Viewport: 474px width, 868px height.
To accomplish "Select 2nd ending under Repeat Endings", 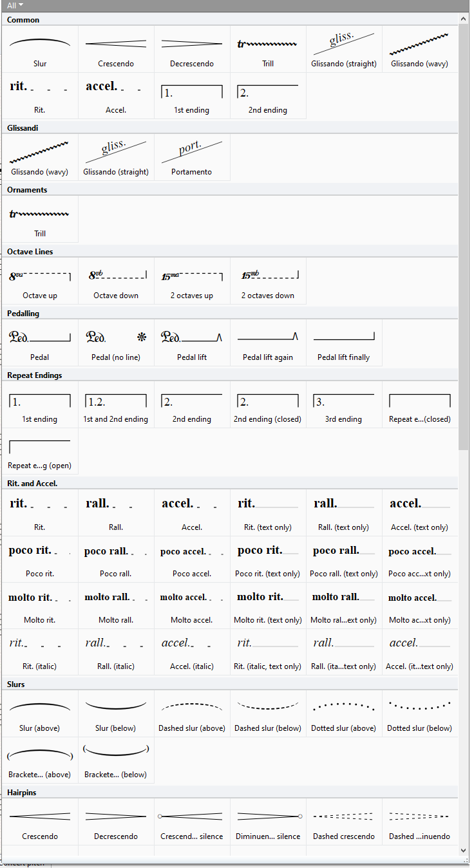I will [x=192, y=404].
